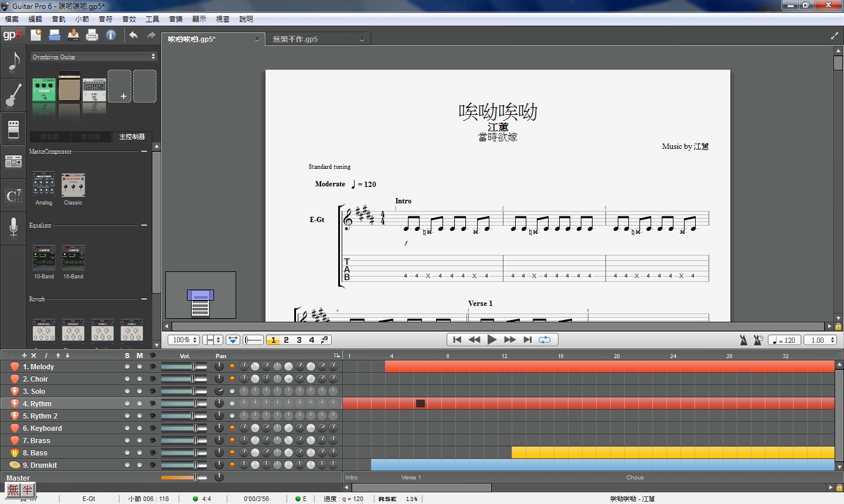The image size is (844, 504).
Task: Adjust the 1. Melody volume slider
Action: point(184,366)
